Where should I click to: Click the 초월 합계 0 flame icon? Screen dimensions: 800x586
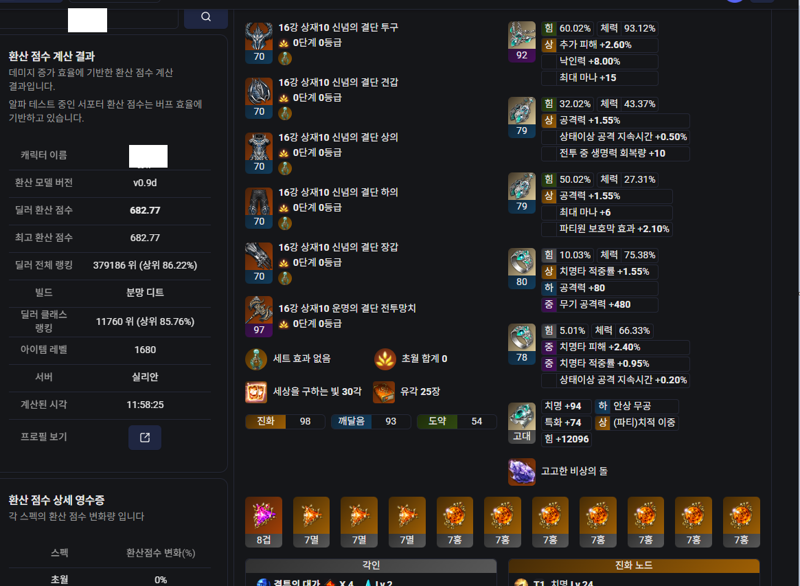pyautogui.click(x=385, y=359)
